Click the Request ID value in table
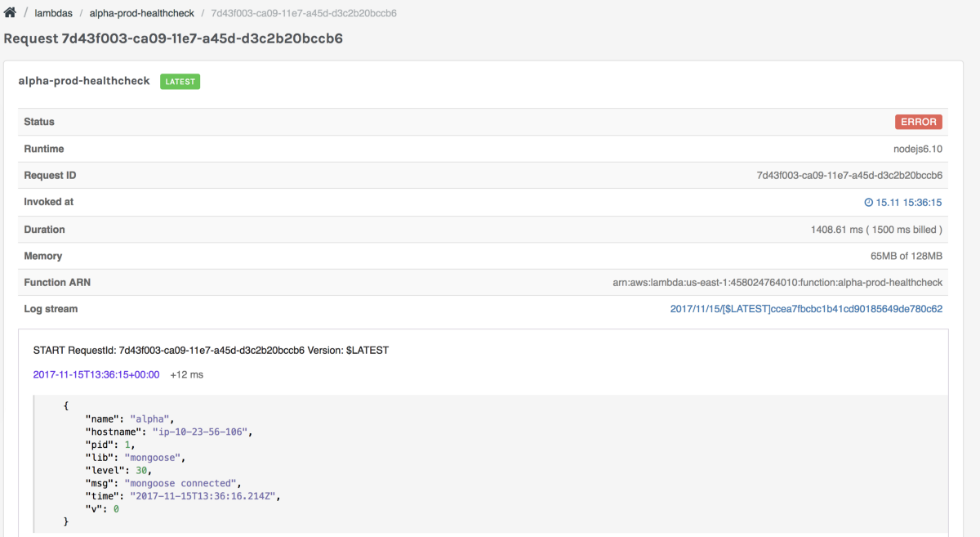 tap(849, 175)
